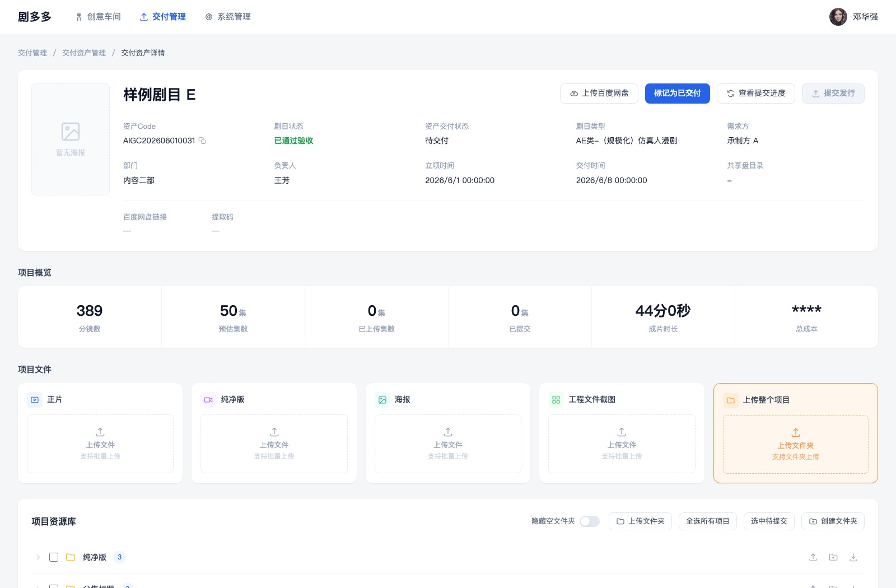Copy the asset code AIGC202606010031
Image resolution: width=896 pixels, height=588 pixels.
point(202,141)
